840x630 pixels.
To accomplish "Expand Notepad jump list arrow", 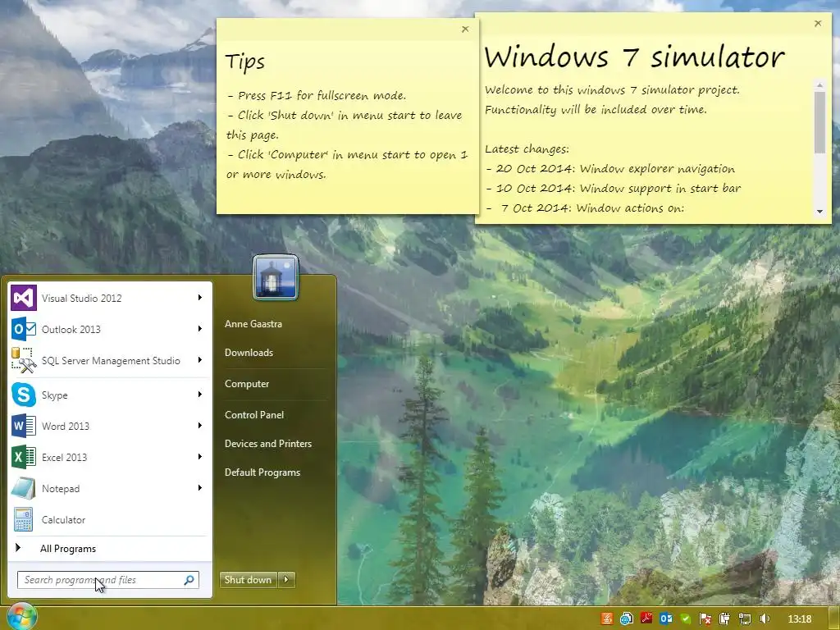I will 200,487.
